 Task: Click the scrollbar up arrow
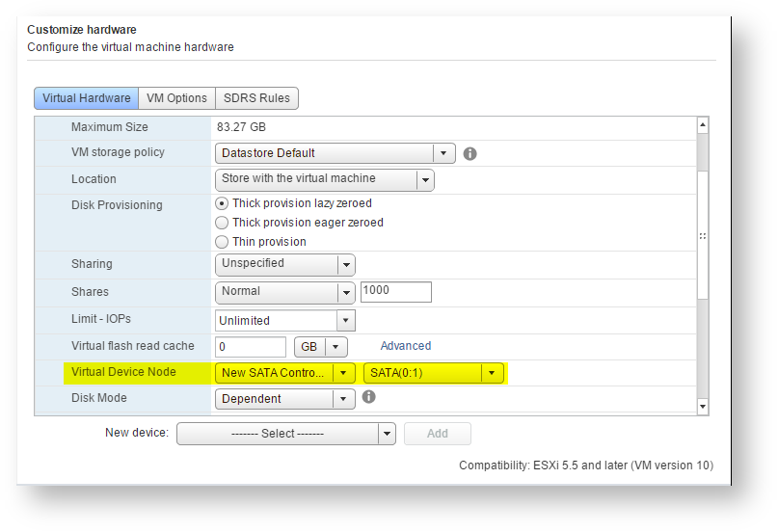(702, 125)
